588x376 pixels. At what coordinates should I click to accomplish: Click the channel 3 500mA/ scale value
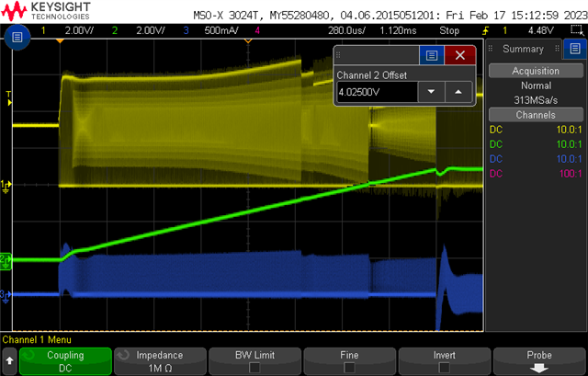pos(220,30)
